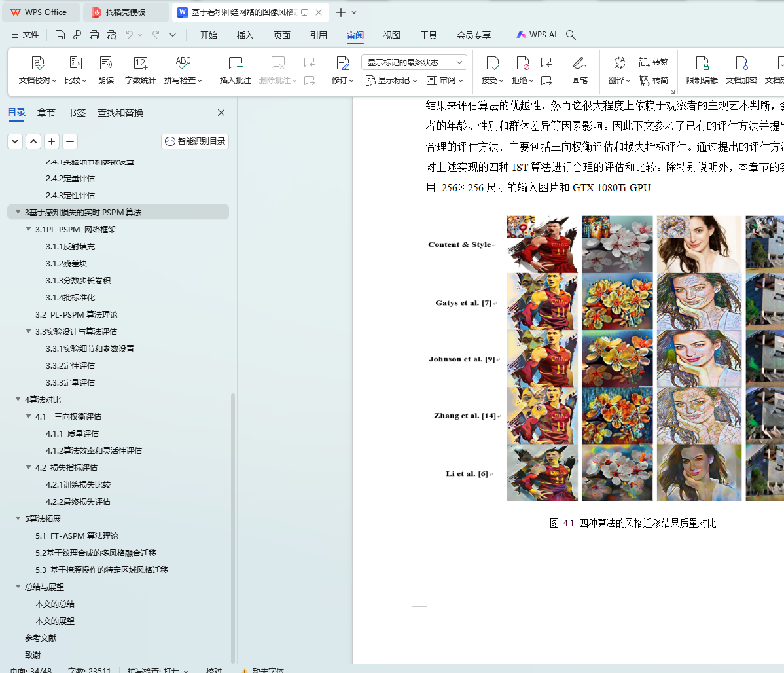The width and height of the screenshot is (784, 673).
Task: Click 拒绝 reject changes icon
Action: [522, 70]
